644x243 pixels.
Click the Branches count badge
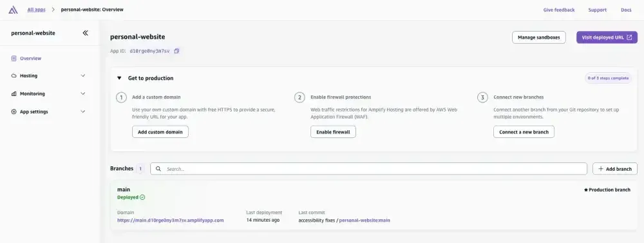pos(140,169)
